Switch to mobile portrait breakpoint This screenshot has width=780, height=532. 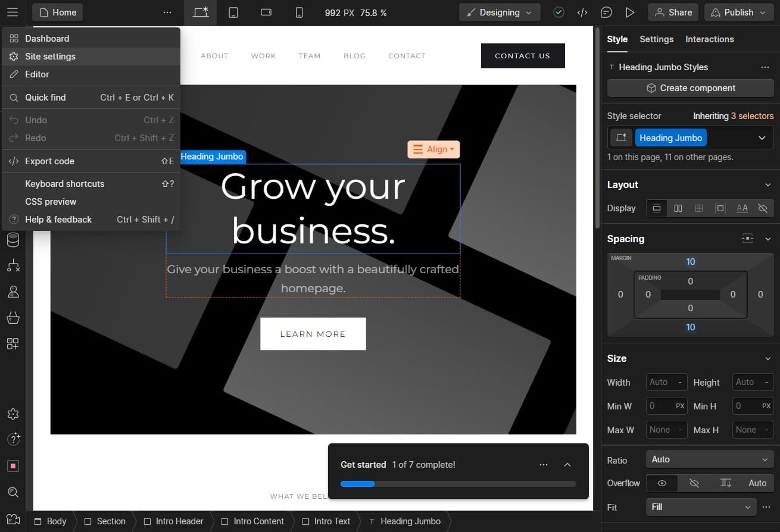pyautogui.click(x=299, y=12)
